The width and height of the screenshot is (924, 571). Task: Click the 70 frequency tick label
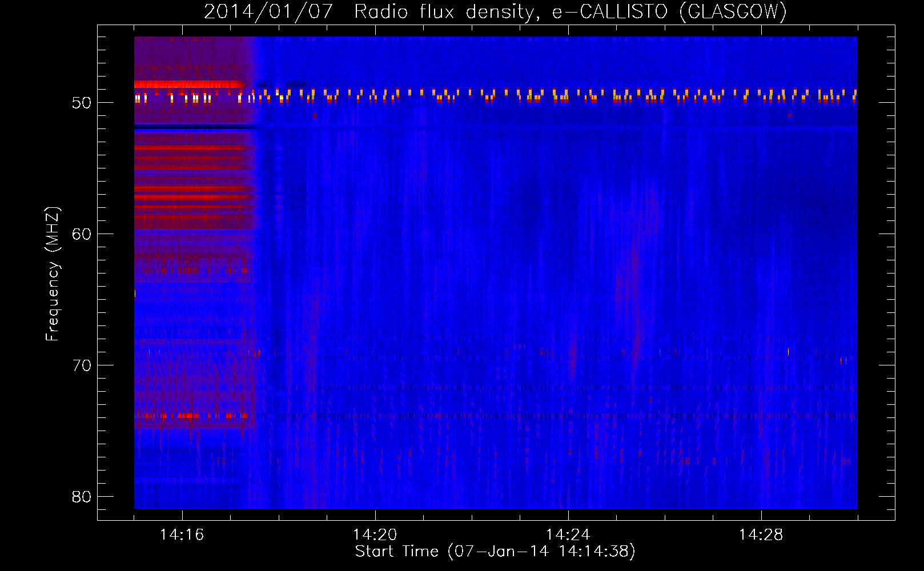[x=82, y=365]
